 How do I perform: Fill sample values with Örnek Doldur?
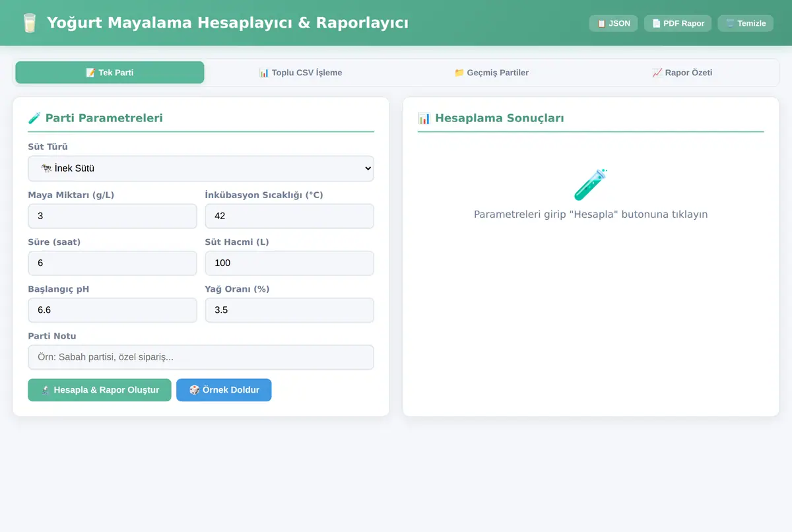[224, 389]
